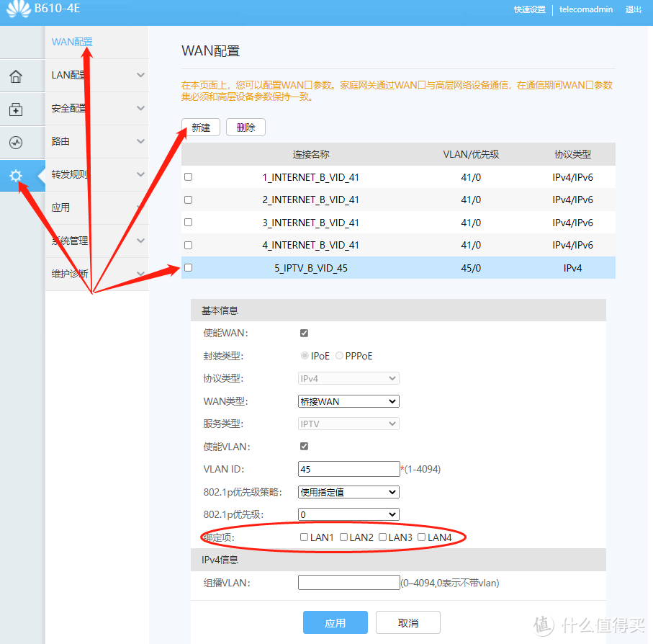Click the 应用 button to apply settings

[x=335, y=622]
